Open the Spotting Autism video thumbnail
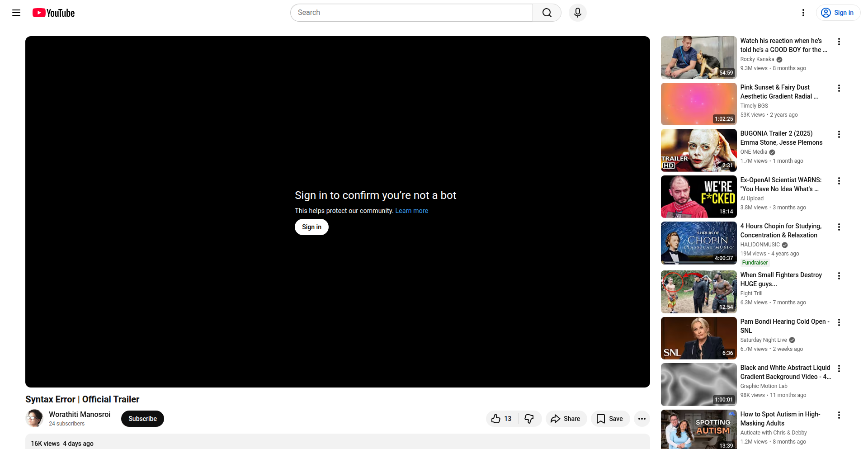868x449 pixels. coord(699,430)
